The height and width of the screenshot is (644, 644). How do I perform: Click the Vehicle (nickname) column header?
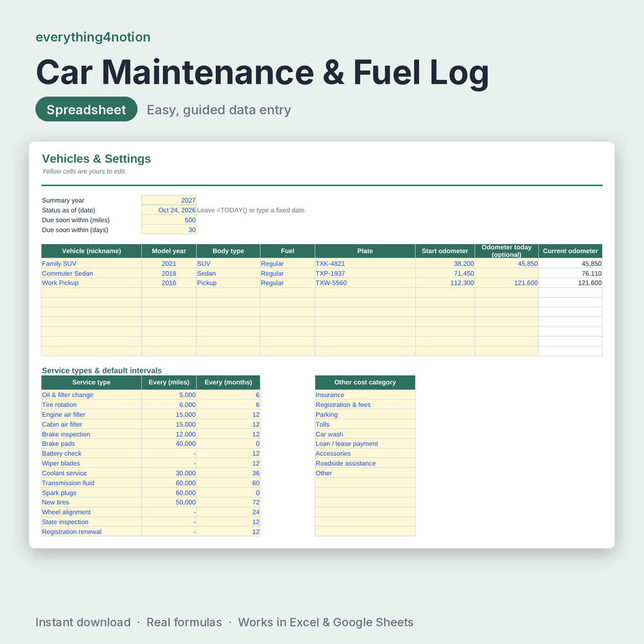tap(91, 251)
